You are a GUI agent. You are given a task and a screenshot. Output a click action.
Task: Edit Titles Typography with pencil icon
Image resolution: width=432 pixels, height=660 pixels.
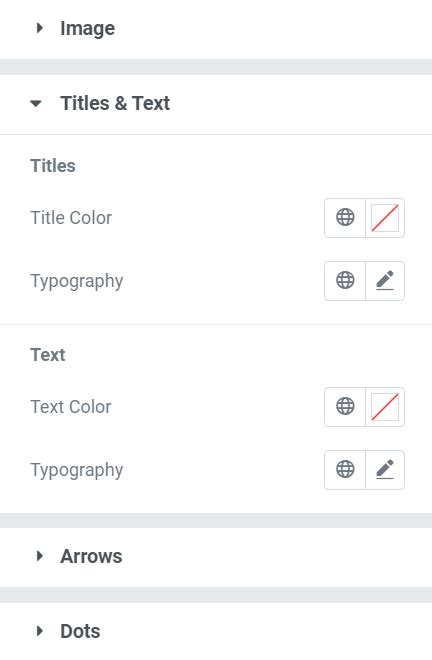click(385, 281)
